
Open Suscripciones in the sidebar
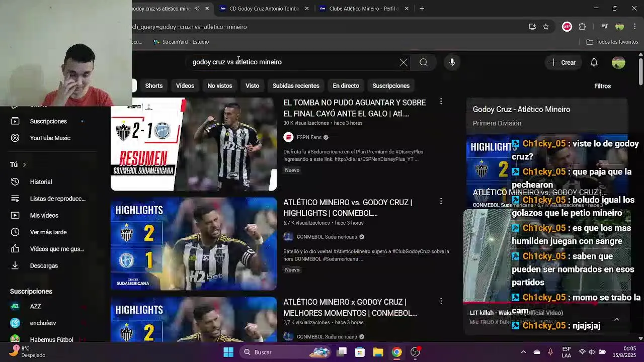click(x=48, y=121)
